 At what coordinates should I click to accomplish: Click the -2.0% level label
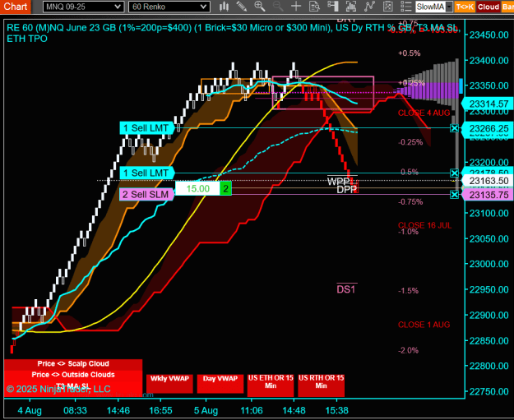(408, 350)
